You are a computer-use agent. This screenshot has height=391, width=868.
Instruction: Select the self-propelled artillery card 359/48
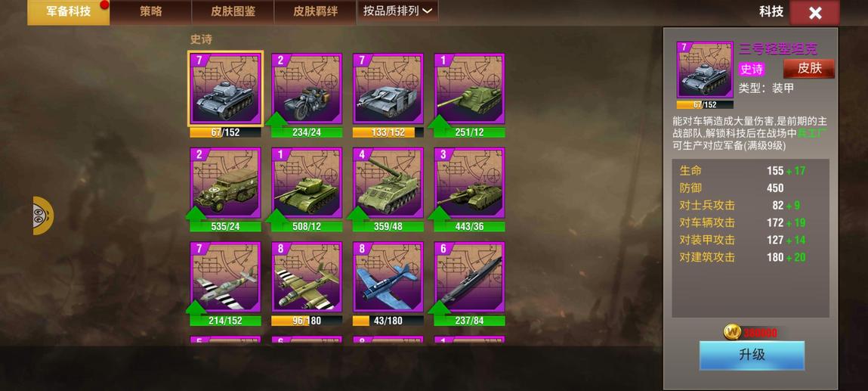(x=388, y=183)
